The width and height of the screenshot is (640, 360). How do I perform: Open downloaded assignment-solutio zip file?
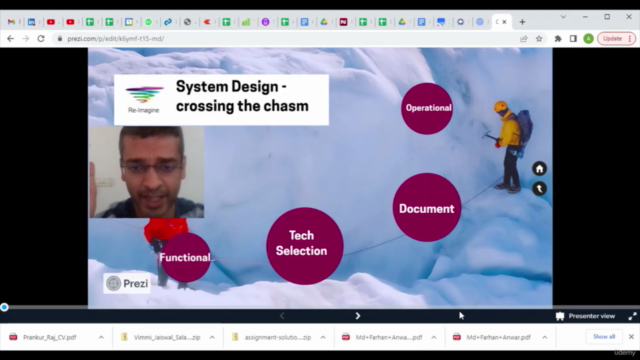pos(278,338)
